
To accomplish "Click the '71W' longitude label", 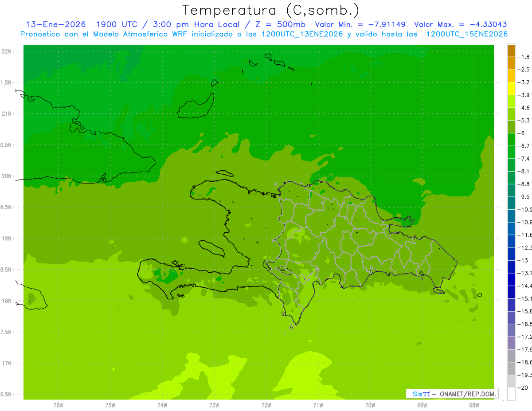I will click(x=318, y=405).
